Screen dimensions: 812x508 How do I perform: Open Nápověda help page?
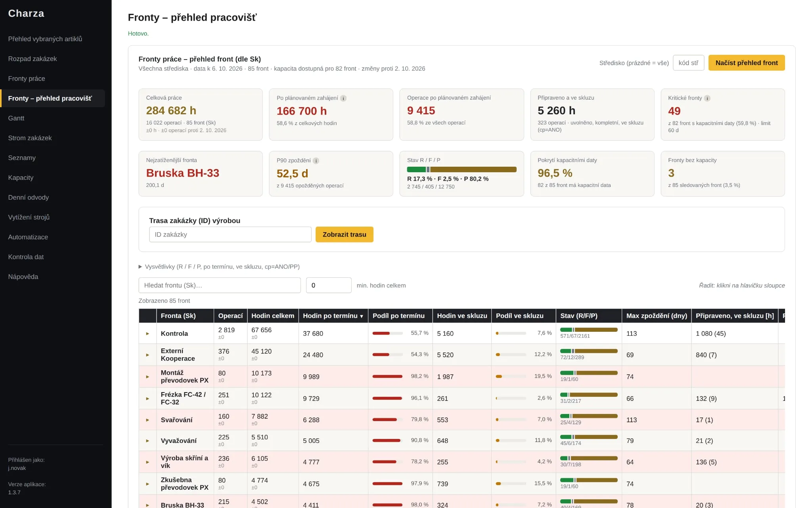pos(53,277)
